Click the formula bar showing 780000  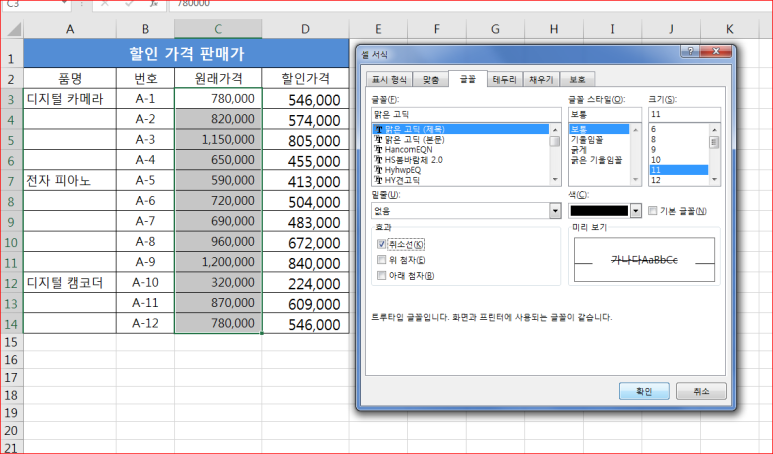point(471,4)
